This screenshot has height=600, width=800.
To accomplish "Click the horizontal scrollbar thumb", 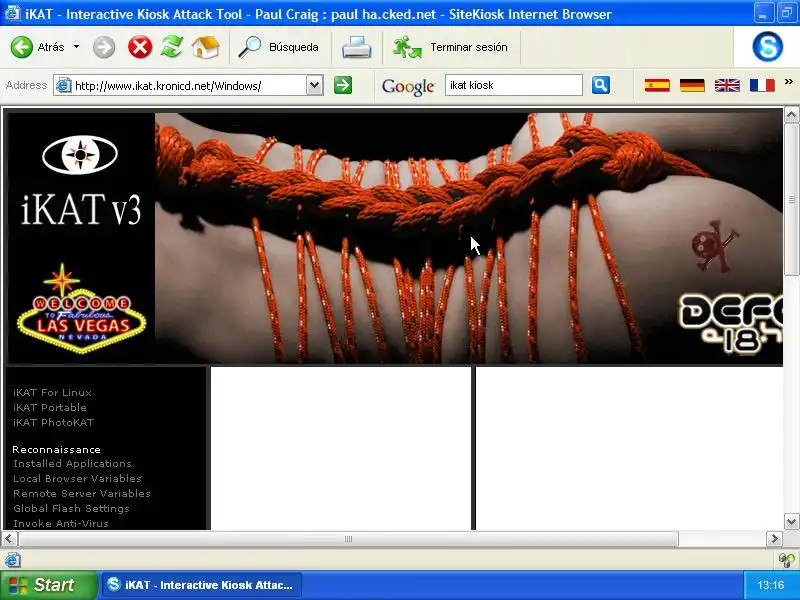I will click(348, 539).
